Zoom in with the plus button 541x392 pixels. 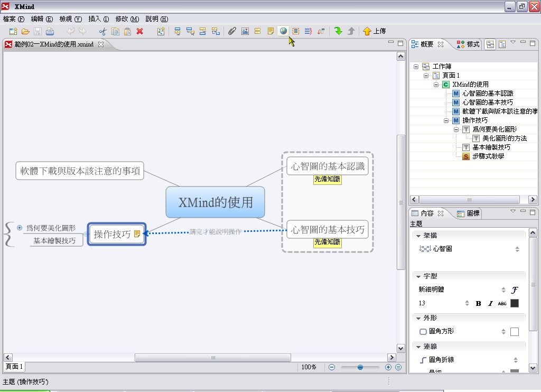click(388, 367)
